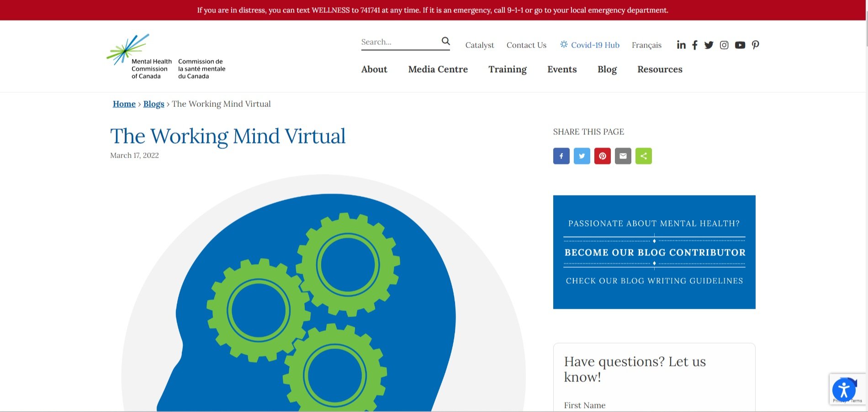The width and height of the screenshot is (868, 412).
Task: Open the Resources menu
Action: [660, 69]
